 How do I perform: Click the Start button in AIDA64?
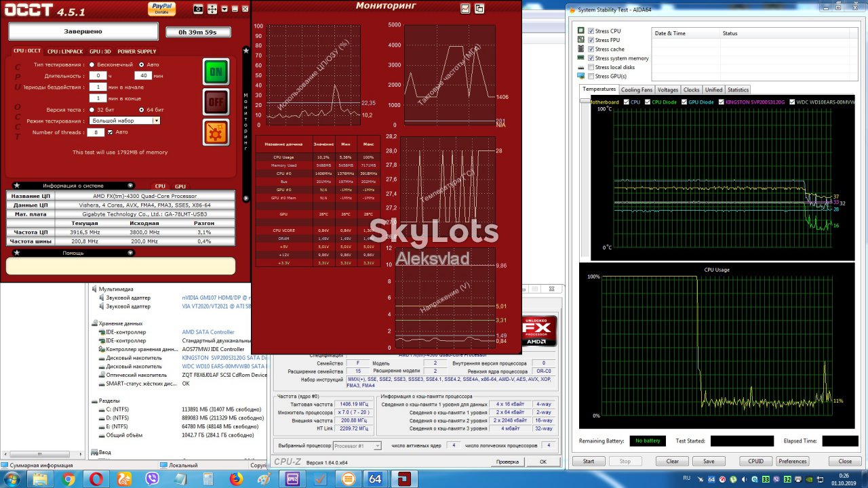tap(589, 461)
